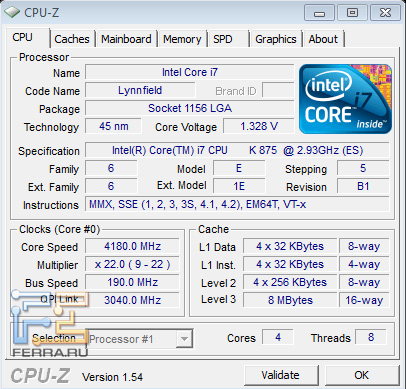Click the QPI Link value '3040.0 MHz'
Screen dimensions: 406x389
pyautogui.click(x=132, y=300)
